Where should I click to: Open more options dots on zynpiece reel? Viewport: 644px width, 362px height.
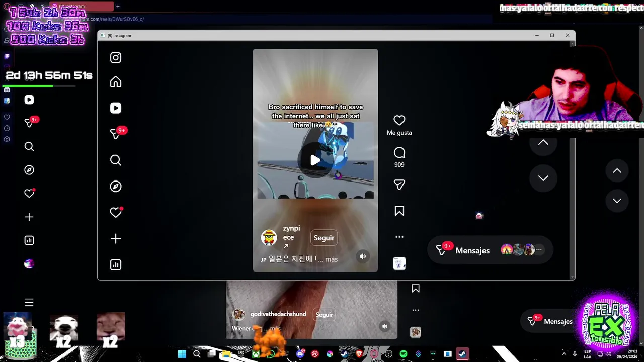tap(399, 237)
